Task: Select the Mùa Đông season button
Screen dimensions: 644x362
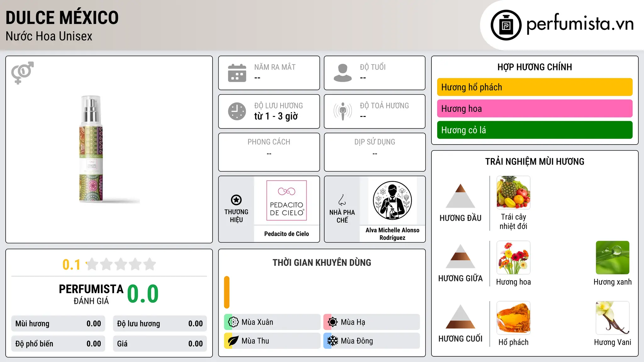Action: tap(372, 341)
